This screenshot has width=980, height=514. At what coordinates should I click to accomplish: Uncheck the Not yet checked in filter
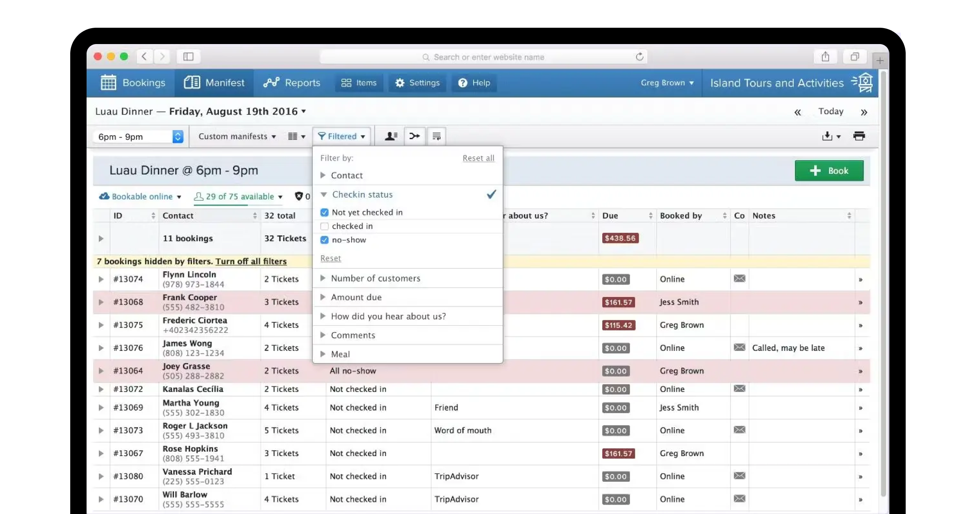point(325,213)
